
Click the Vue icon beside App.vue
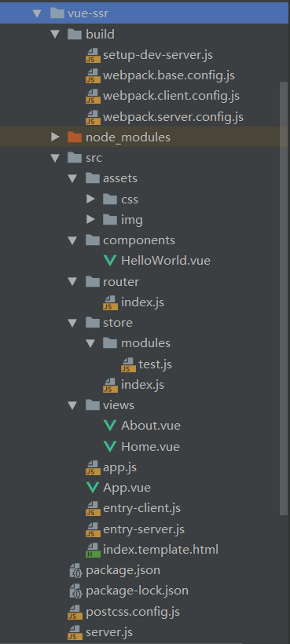(x=93, y=488)
